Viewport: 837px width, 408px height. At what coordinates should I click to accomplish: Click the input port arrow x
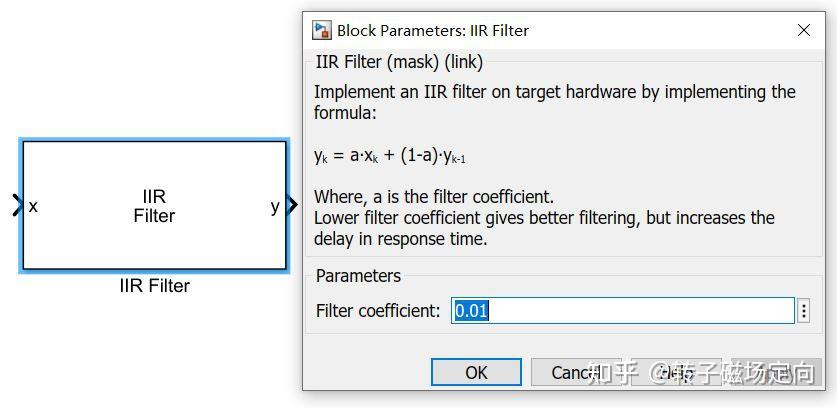tap(16, 206)
